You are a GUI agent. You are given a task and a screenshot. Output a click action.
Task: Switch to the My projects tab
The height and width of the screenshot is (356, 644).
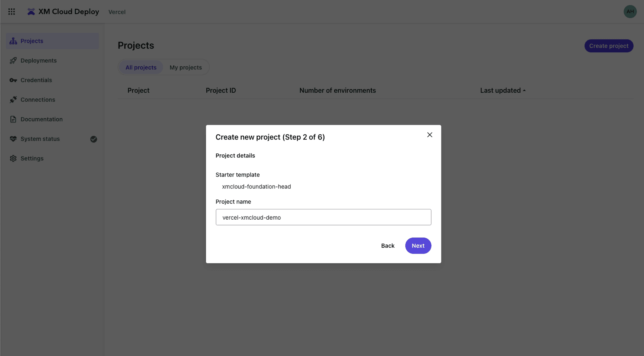pos(185,68)
